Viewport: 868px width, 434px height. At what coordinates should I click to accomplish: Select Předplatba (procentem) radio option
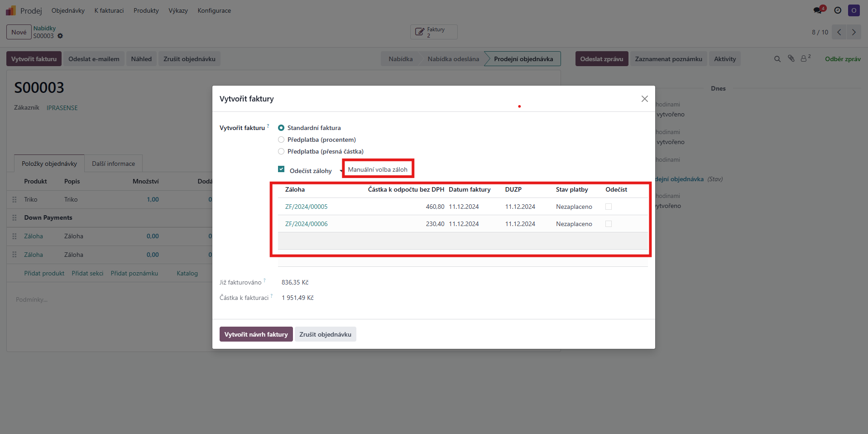pos(281,140)
